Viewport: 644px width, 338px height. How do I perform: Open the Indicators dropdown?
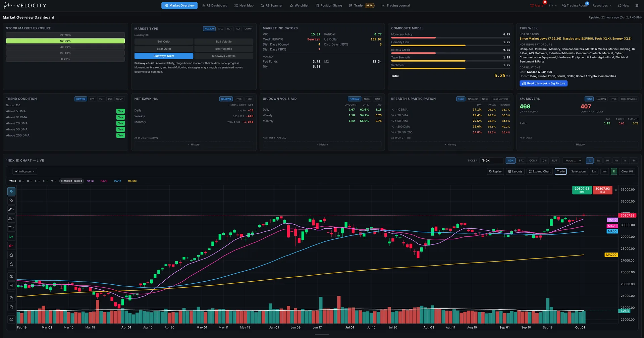(x=25, y=171)
